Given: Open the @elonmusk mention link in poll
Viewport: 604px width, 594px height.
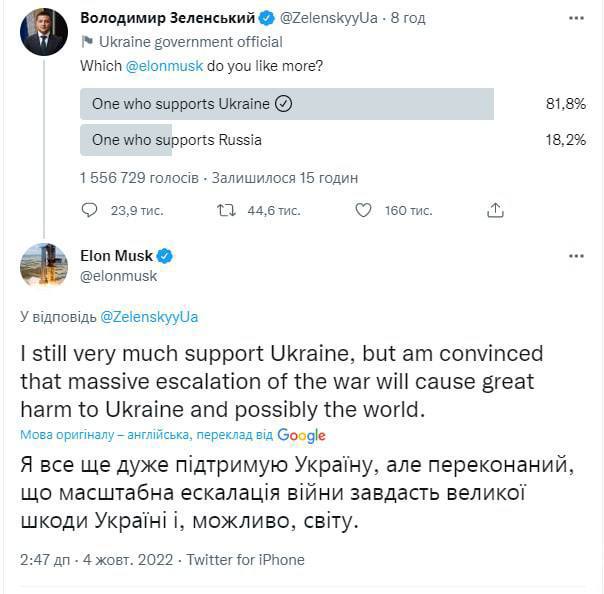Looking at the screenshot, I should coord(160,66).
